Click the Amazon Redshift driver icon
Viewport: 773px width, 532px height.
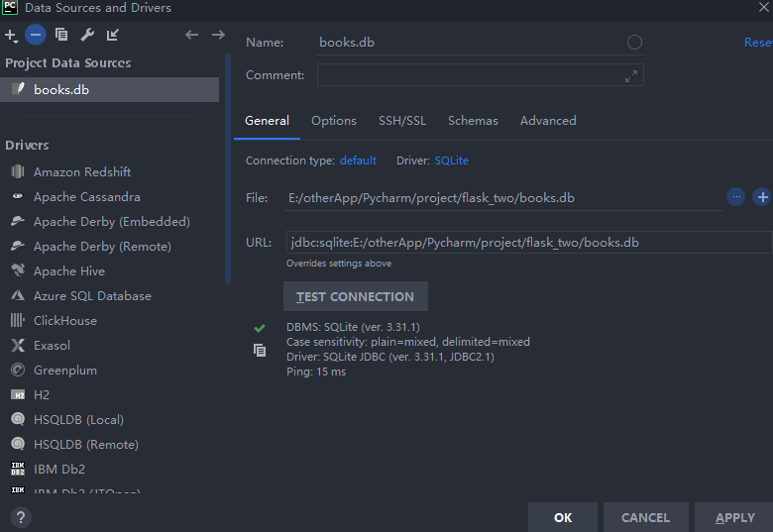pyautogui.click(x=18, y=171)
